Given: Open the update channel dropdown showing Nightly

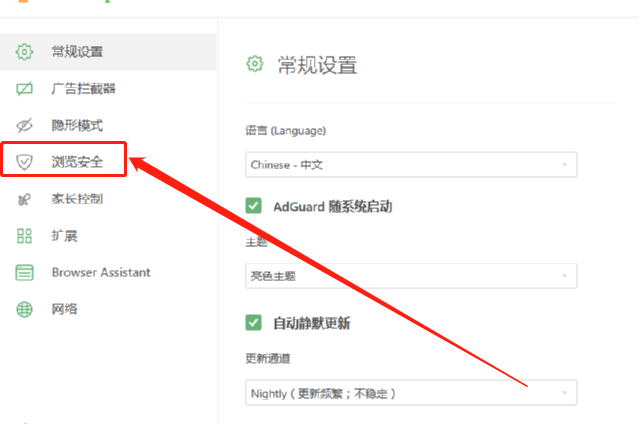Looking at the screenshot, I should (x=411, y=393).
